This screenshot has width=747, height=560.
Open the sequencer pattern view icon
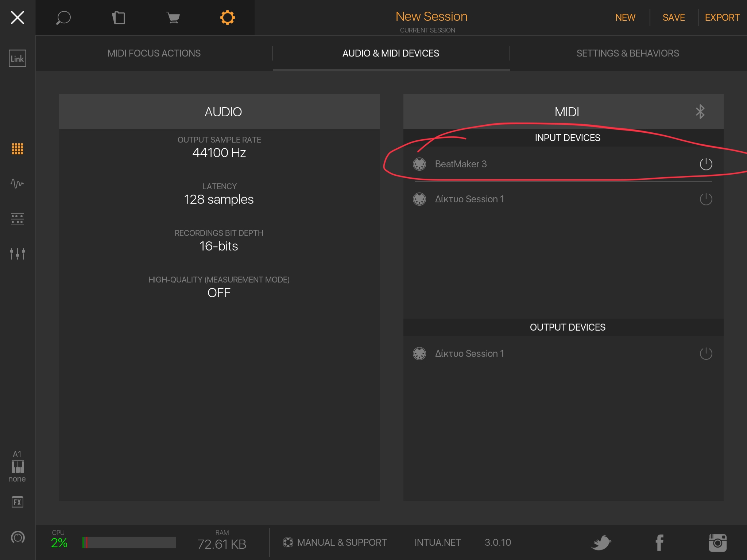18,219
